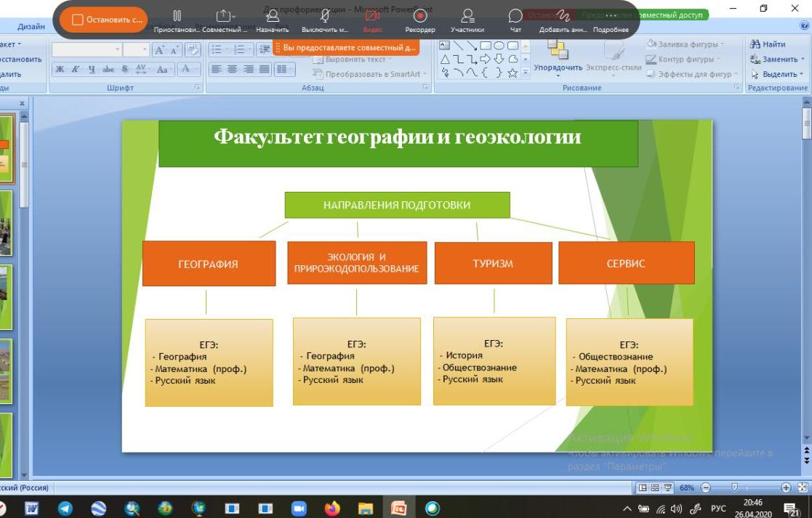Apply numbered list
Image resolution: width=812 pixels, height=518 pixels.
(x=241, y=49)
